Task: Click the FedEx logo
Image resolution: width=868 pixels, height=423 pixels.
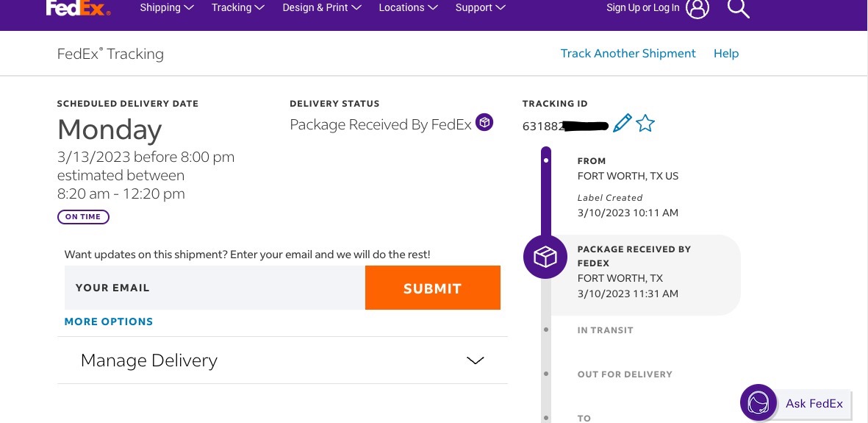Action: (x=78, y=8)
